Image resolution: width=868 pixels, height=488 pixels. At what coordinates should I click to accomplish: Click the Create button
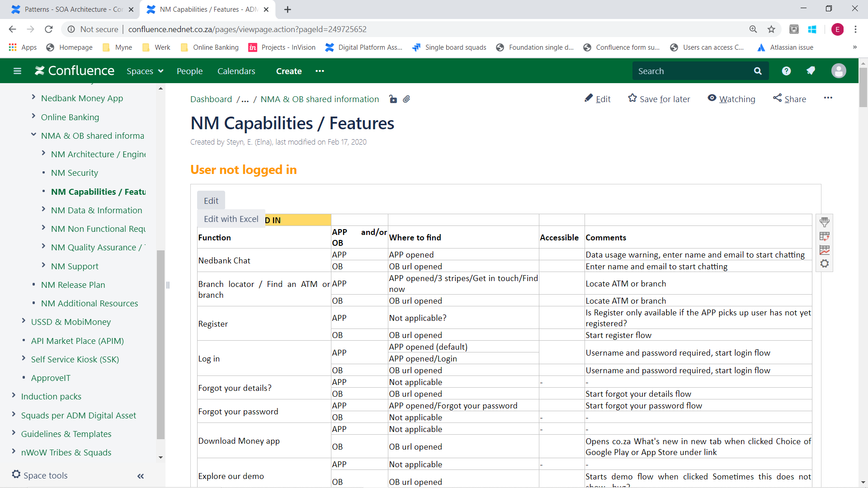coord(289,71)
